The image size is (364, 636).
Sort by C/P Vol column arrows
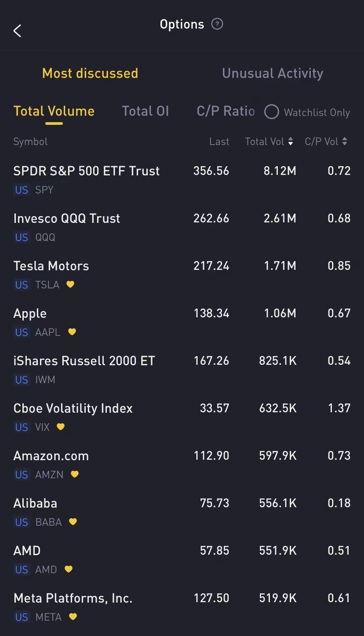pos(345,142)
